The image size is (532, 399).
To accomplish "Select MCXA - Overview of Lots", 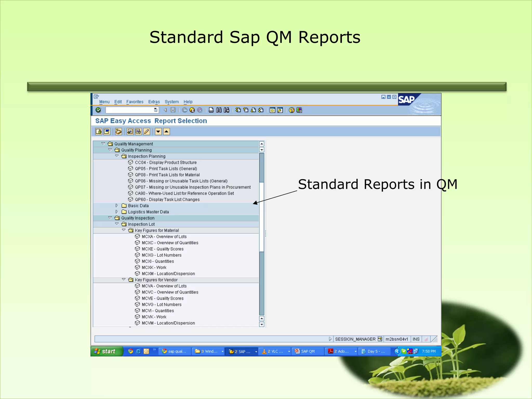I will 164,237.
